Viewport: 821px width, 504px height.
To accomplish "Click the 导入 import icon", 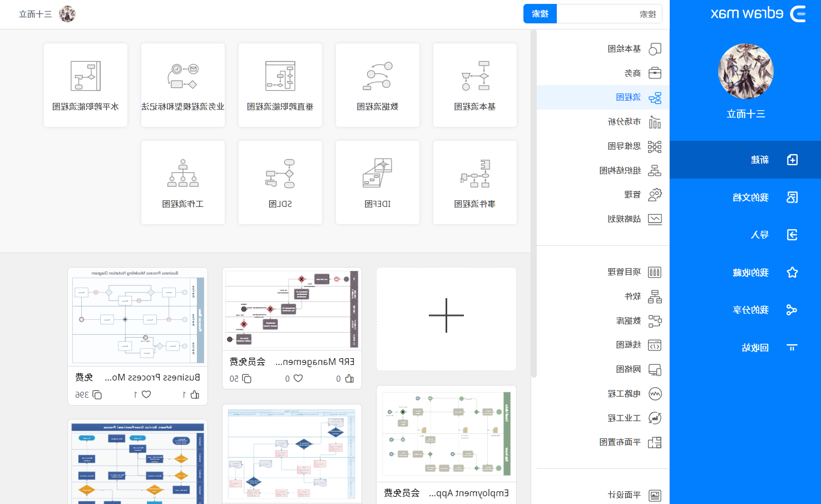I will 792,235.
